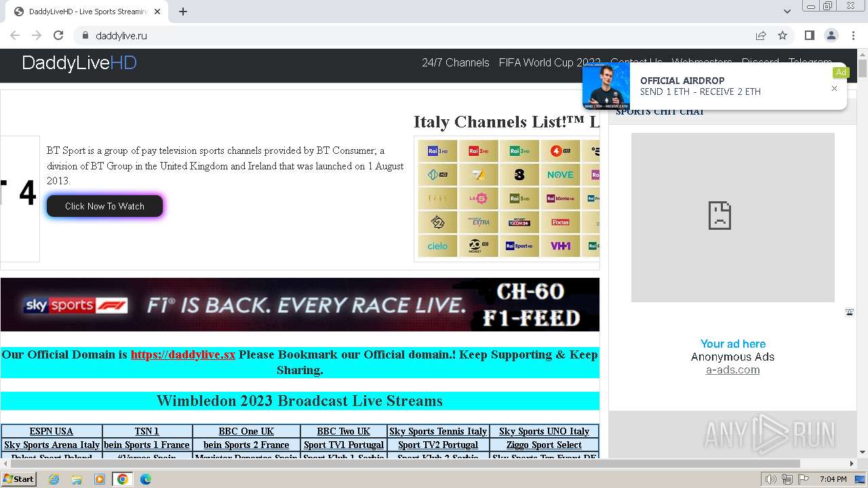Screen dimensions: 868x488
Task: Open the Ziggo Sport Select stream link
Action: (x=545, y=445)
